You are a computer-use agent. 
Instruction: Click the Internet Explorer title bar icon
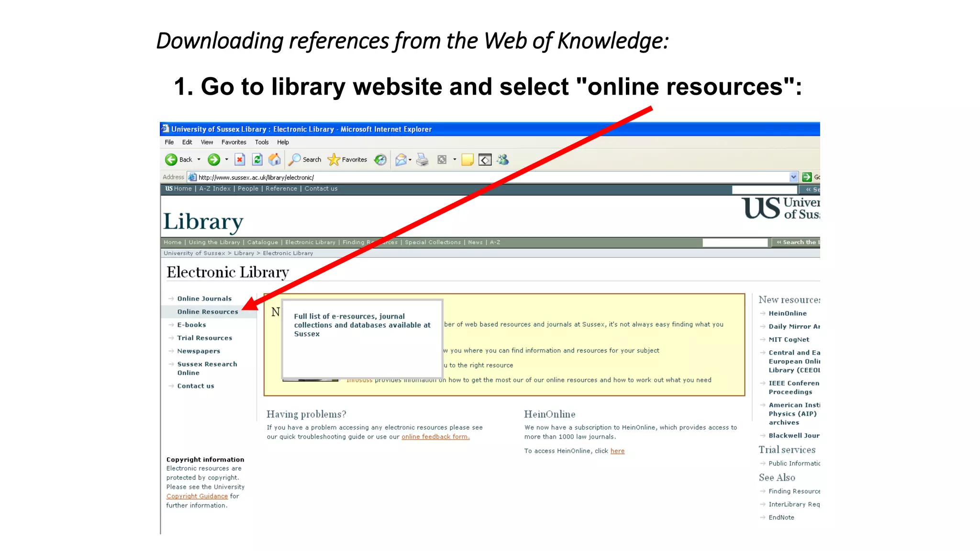click(166, 129)
